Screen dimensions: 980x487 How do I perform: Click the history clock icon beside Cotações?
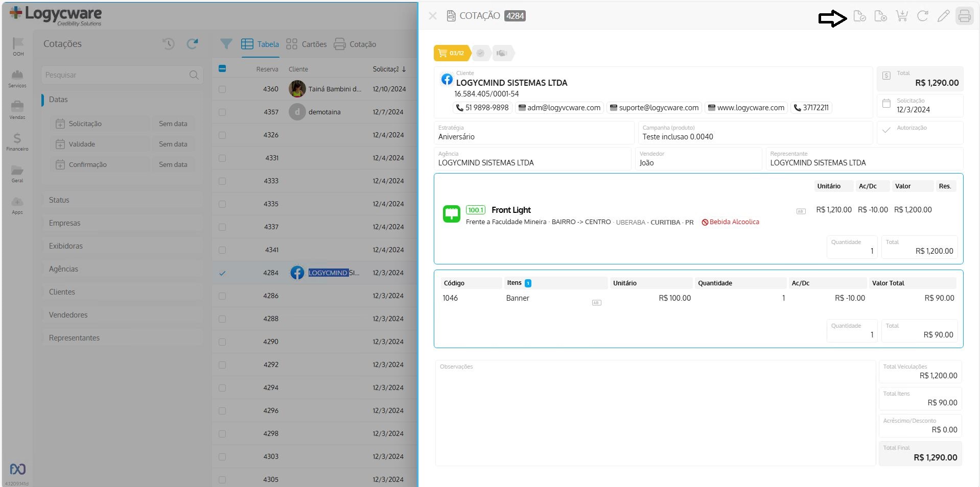click(169, 44)
